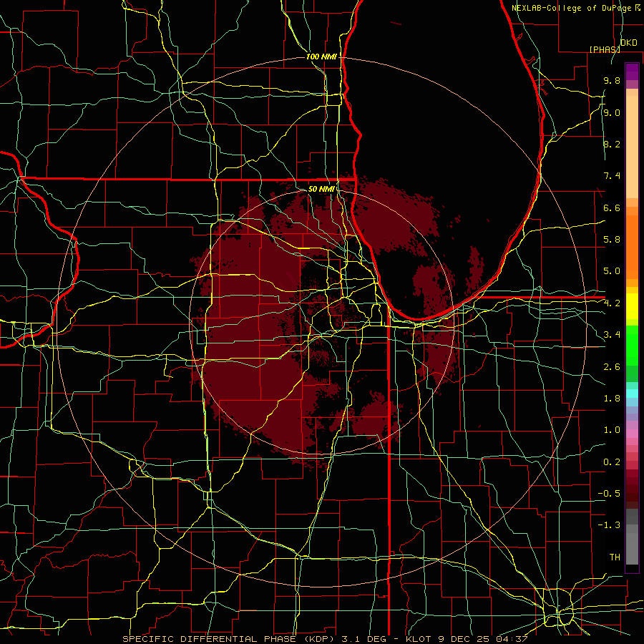Click the NEXLAB-College of DuPage credit text
The width and height of the screenshot is (644, 644).
tap(572, 8)
